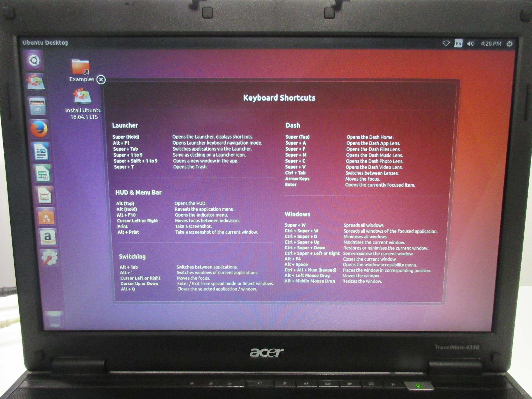Screen dimensions: 532x399
Task: Click the Ubuntu Desktop panel title
Action: (x=45, y=43)
